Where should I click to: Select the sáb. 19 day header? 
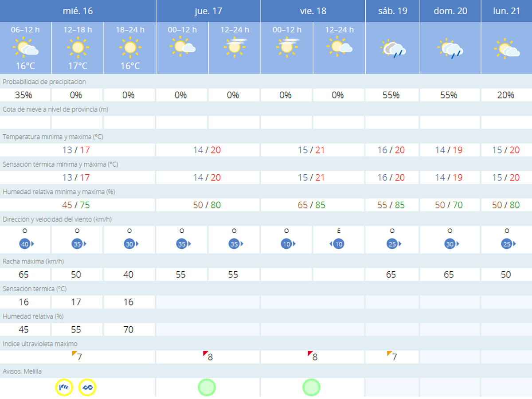[x=393, y=11]
